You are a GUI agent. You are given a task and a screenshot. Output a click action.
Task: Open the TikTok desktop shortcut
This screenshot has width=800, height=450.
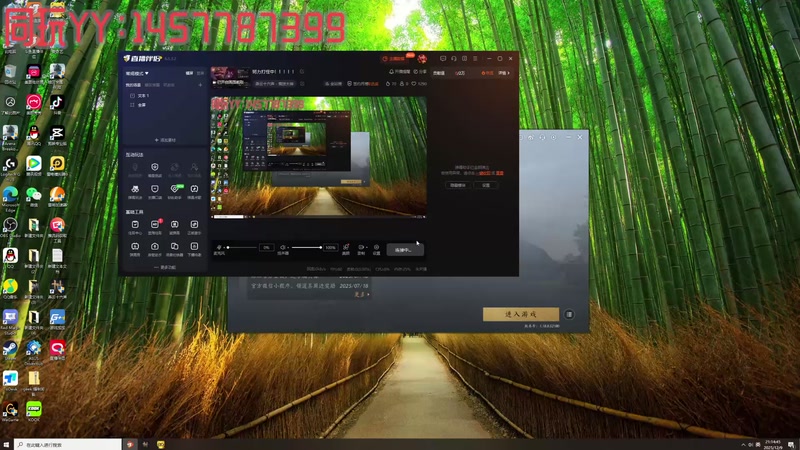[x=57, y=106]
